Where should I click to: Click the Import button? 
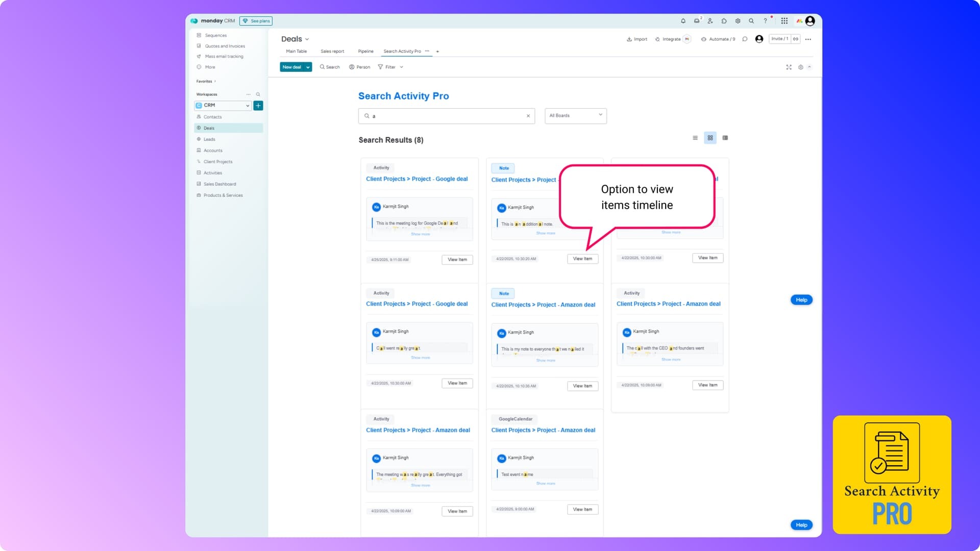(637, 39)
